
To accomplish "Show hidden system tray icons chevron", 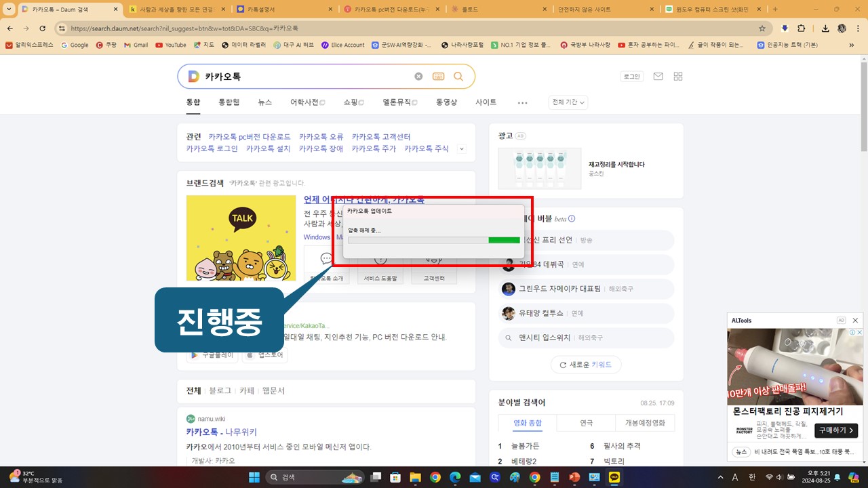I will point(720,477).
